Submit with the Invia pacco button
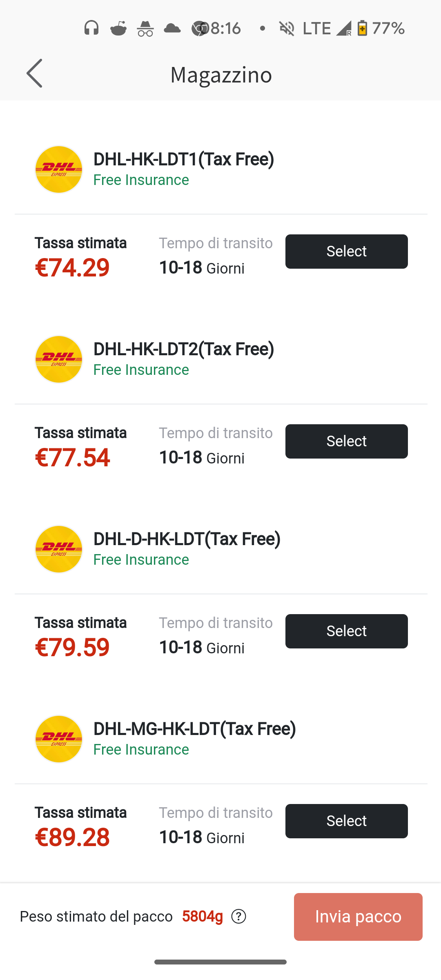 click(358, 917)
